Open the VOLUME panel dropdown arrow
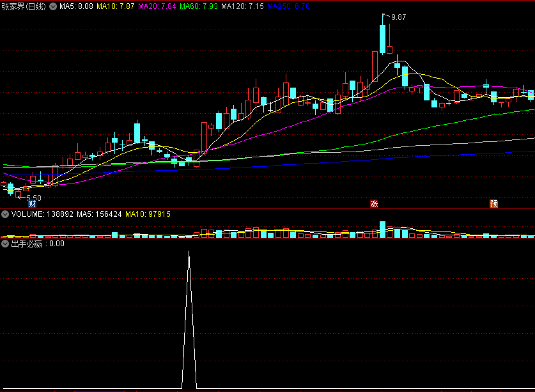This screenshot has width=535, height=392. (x=5, y=214)
